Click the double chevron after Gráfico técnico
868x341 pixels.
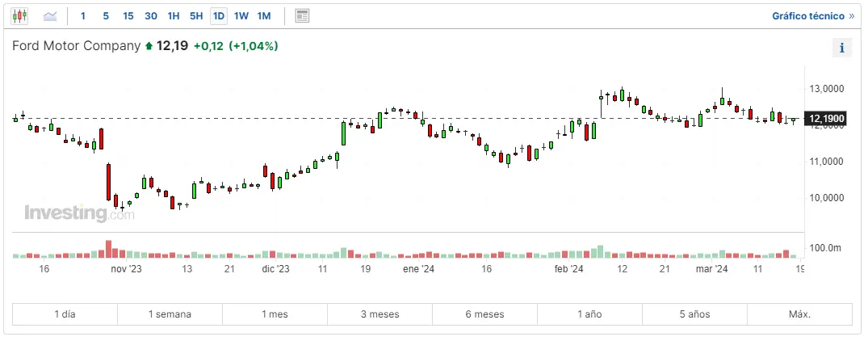tap(851, 15)
